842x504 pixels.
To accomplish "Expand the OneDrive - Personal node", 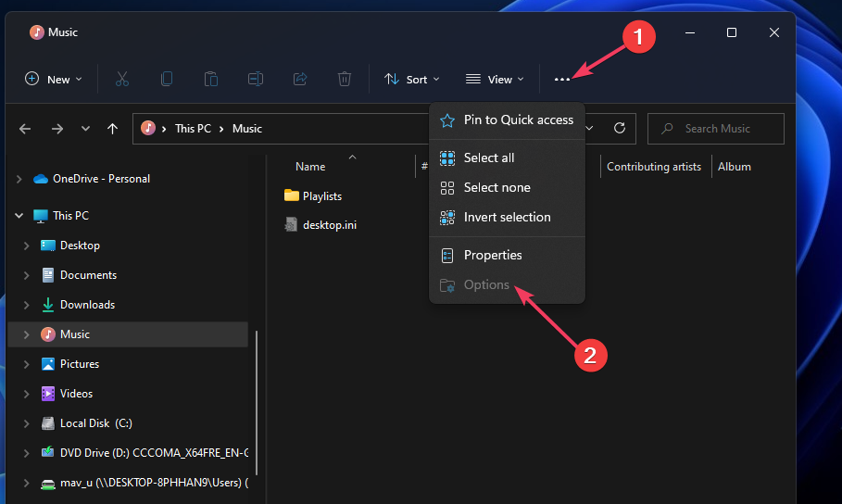I will 19,179.
